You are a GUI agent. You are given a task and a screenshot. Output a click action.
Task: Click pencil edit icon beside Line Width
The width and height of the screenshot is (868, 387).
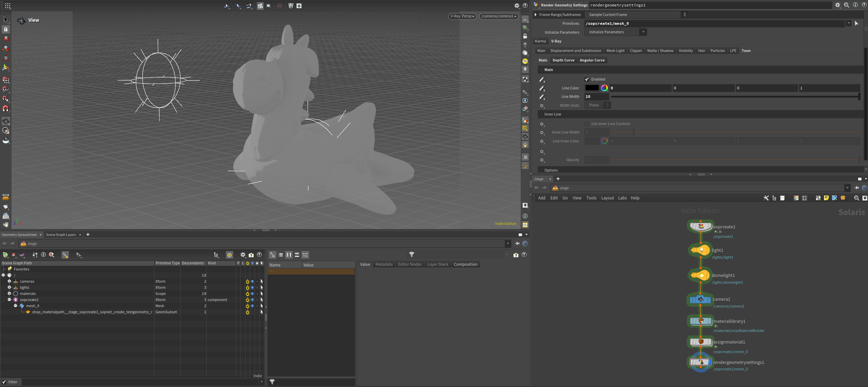542,97
